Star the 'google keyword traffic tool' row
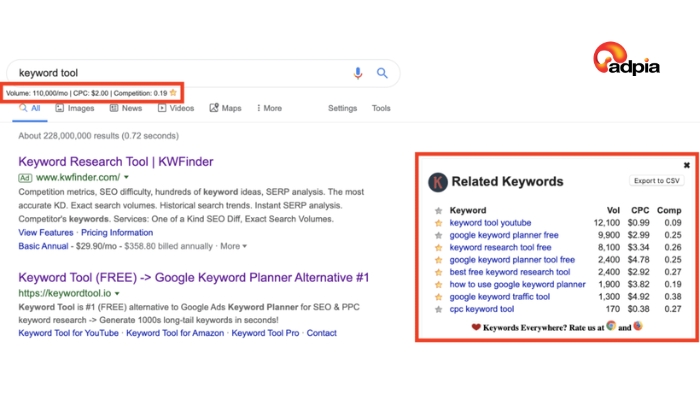Viewport: 700px width, 400px height. (438, 297)
